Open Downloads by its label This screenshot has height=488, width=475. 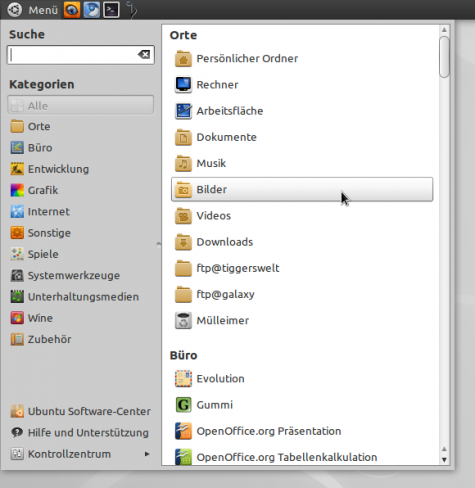225,242
